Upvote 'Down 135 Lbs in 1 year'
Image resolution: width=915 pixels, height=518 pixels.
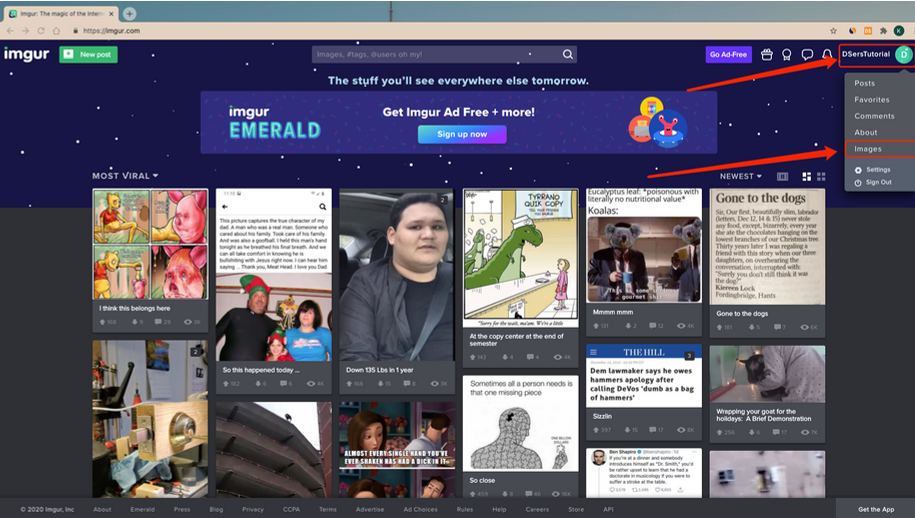[x=350, y=383]
